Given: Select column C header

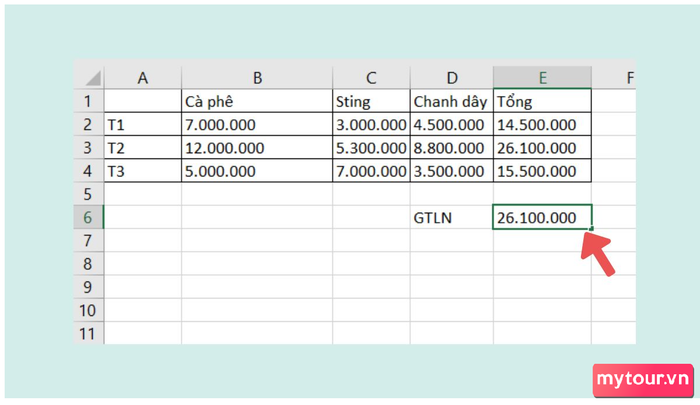Looking at the screenshot, I should tap(371, 78).
